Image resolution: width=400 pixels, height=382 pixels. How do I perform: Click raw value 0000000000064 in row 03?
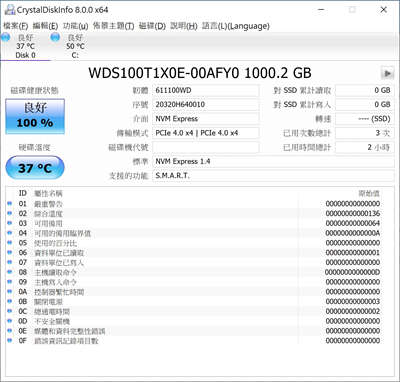(x=353, y=223)
